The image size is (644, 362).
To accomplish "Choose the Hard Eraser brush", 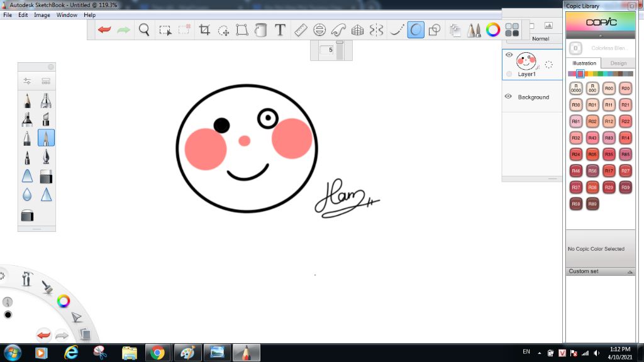I will (46, 176).
